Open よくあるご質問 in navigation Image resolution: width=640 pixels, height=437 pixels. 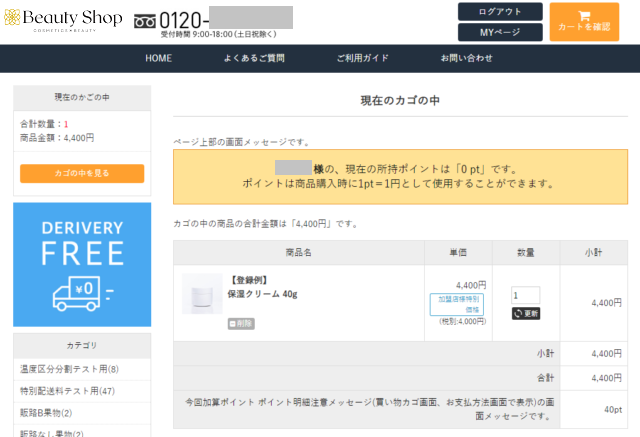[257, 58]
